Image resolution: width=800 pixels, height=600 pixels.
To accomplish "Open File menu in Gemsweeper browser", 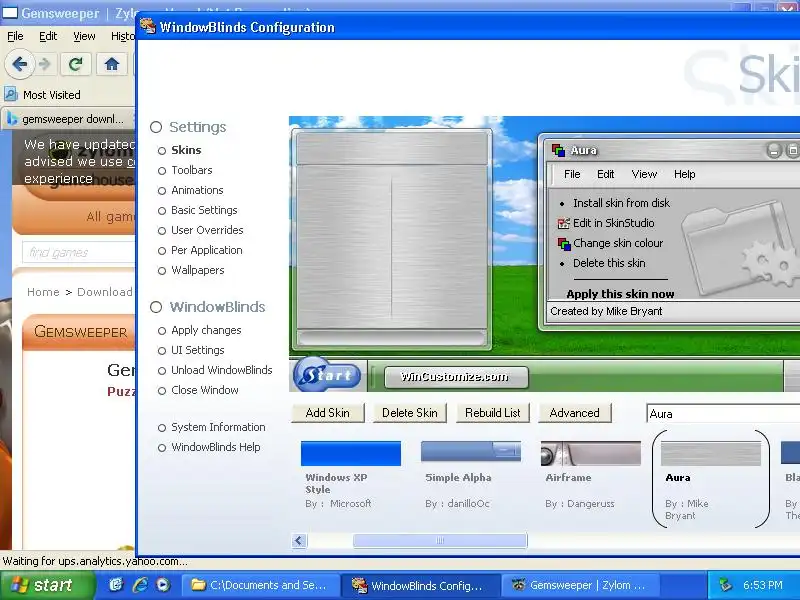I will [x=15, y=36].
